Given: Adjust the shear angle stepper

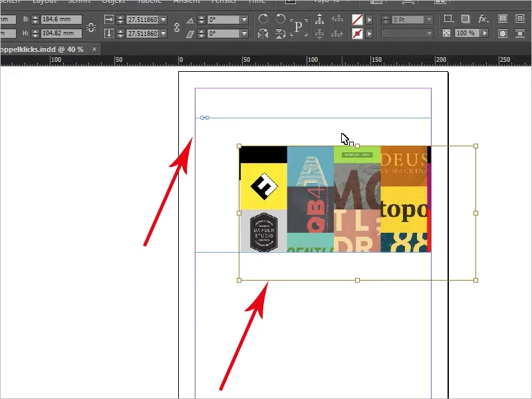Looking at the screenshot, I should 201,34.
